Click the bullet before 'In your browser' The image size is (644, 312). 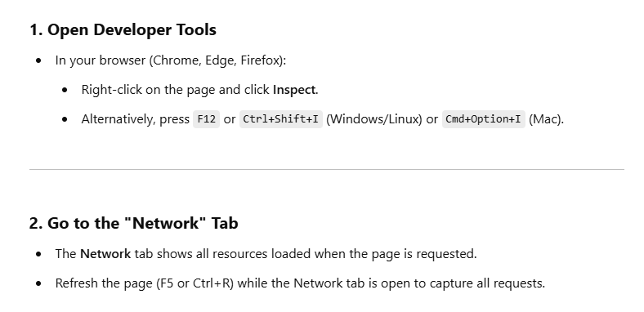[x=38, y=61]
